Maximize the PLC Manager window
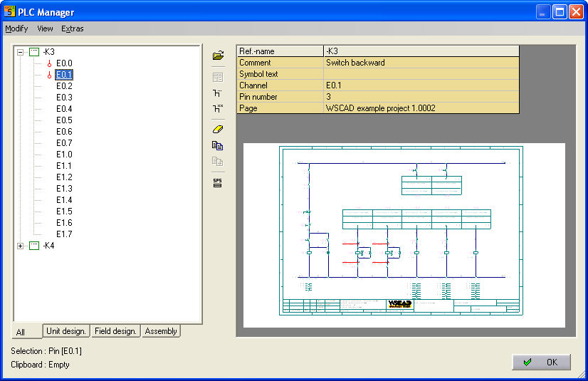Screen dimensions: 588x381 (560, 12)
